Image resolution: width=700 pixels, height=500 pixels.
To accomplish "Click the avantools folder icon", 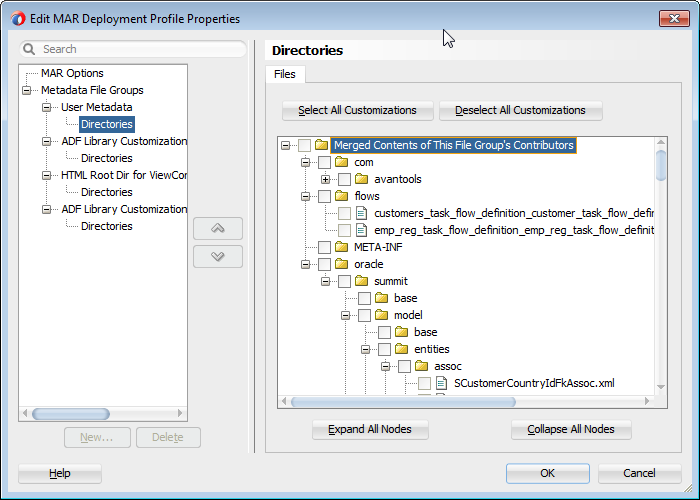I will [x=362, y=179].
